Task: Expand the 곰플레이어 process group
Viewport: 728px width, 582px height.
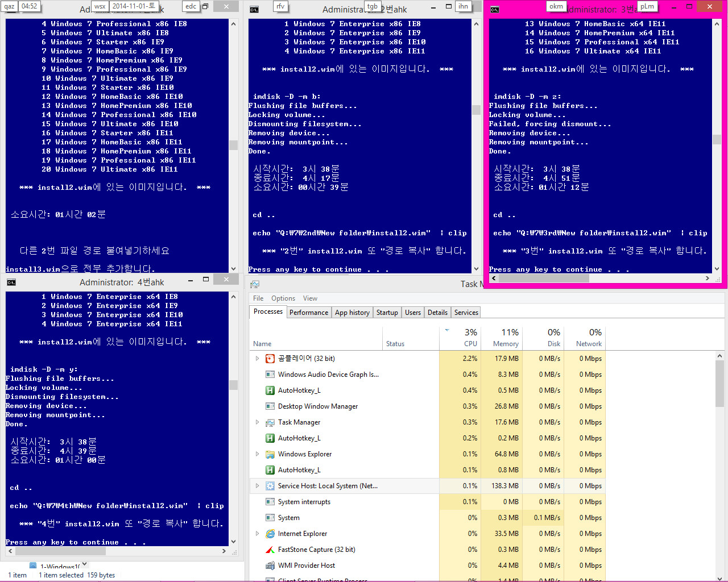Action: (x=257, y=359)
